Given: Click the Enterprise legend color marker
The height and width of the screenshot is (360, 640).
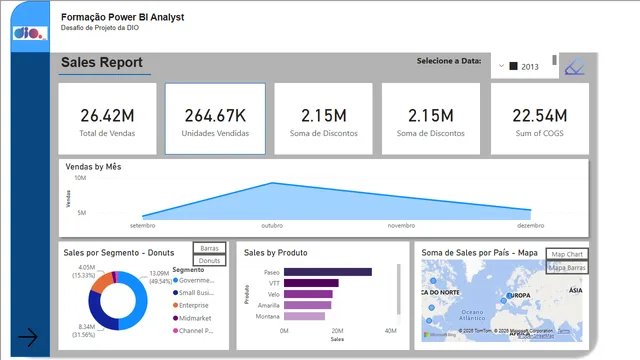Looking at the screenshot, I should click(x=176, y=305).
